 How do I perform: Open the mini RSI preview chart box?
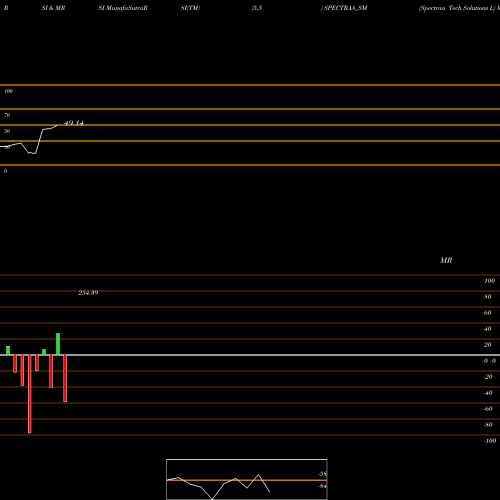(x=247, y=479)
